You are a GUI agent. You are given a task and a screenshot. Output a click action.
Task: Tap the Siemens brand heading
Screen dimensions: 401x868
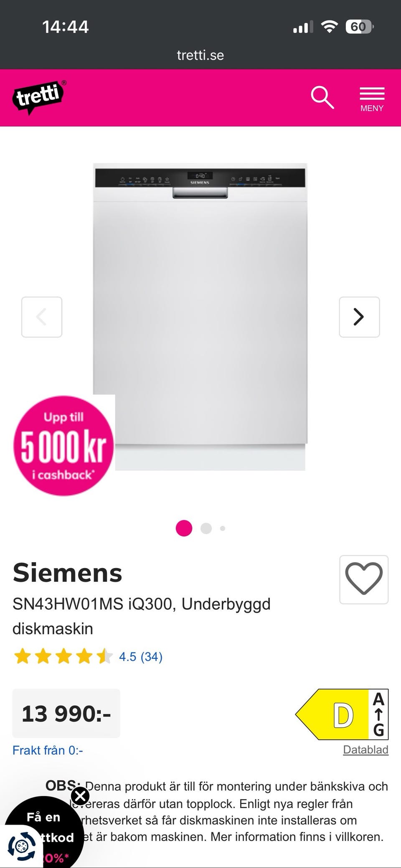pyautogui.click(x=67, y=573)
